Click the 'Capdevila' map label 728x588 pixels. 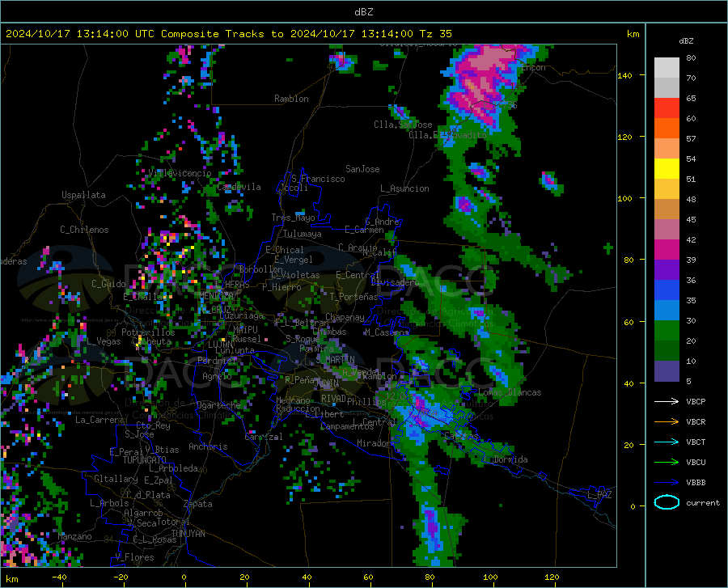(x=239, y=187)
